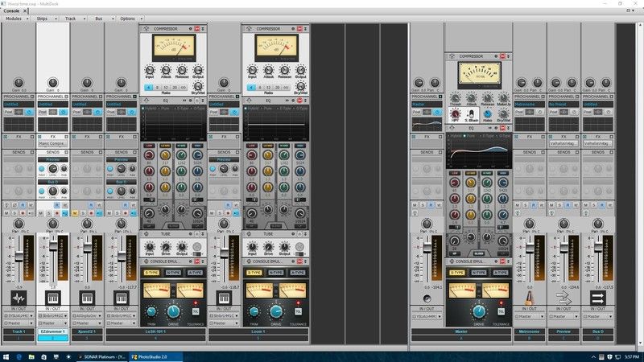Click EZdrummer 1 volume fader
This screenshot has width=644, height=362.
coord(53,245)
